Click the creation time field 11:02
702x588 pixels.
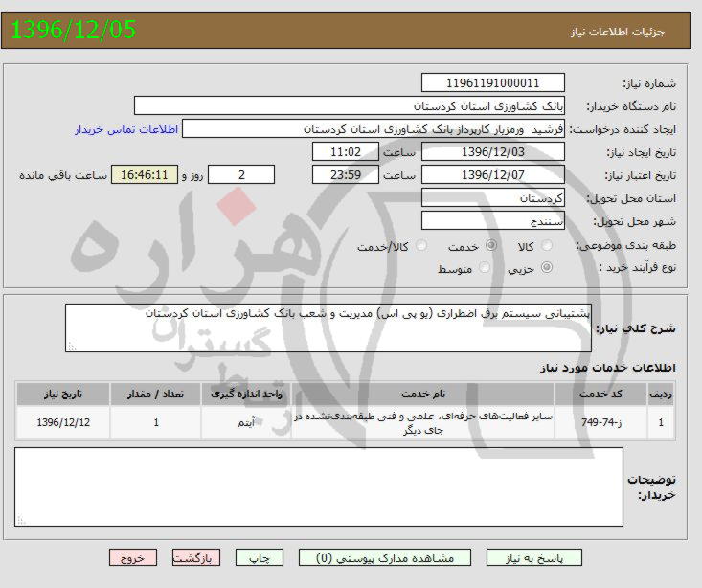point(346,152)
